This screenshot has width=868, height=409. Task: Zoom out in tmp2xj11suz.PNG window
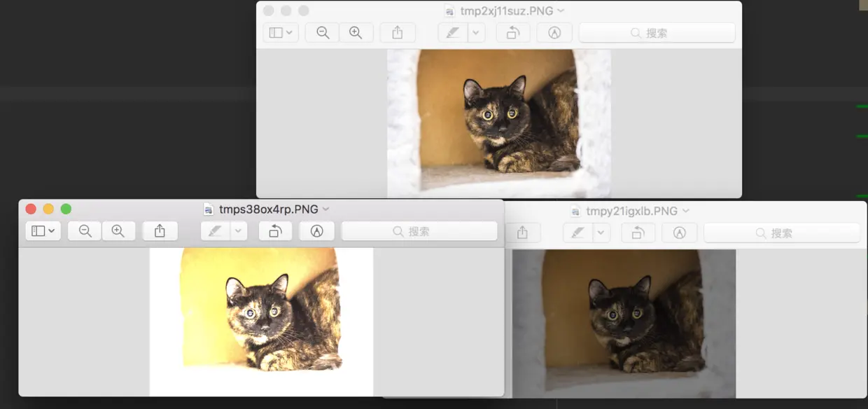322,33
